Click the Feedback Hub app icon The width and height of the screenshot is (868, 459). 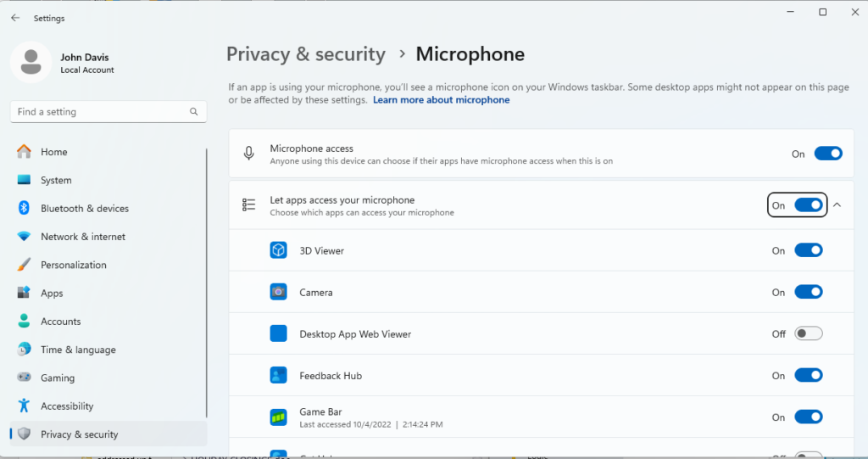click(x=279, y=375)
